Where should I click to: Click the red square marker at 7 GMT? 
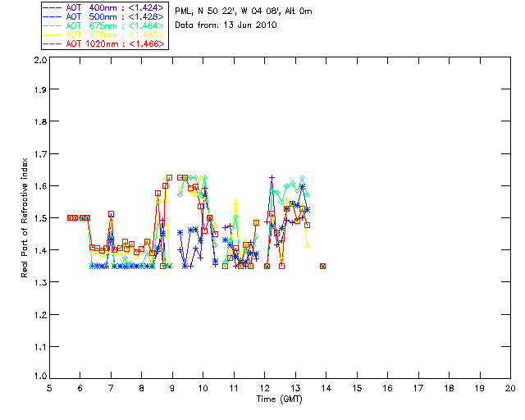[111, 214]
